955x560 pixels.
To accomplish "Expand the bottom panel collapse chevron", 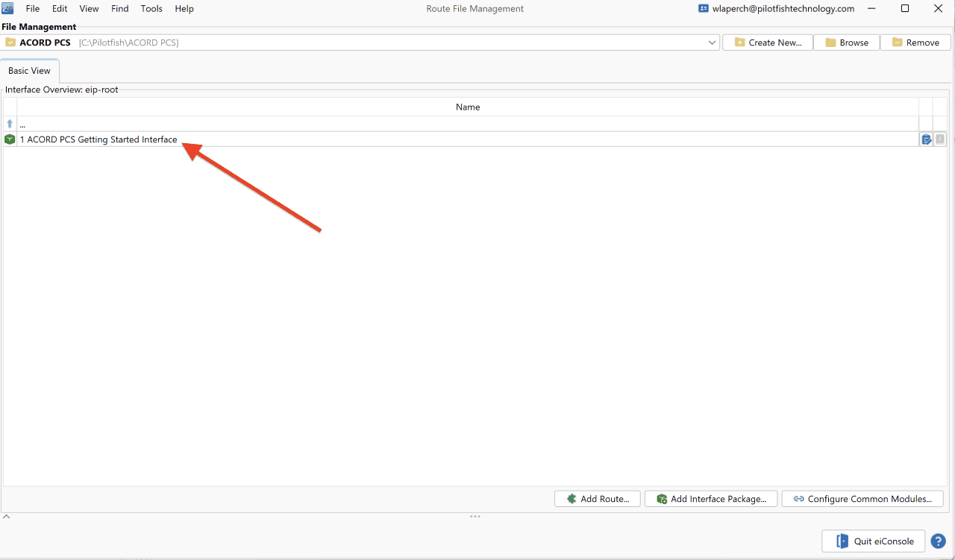I will point(6,517).
